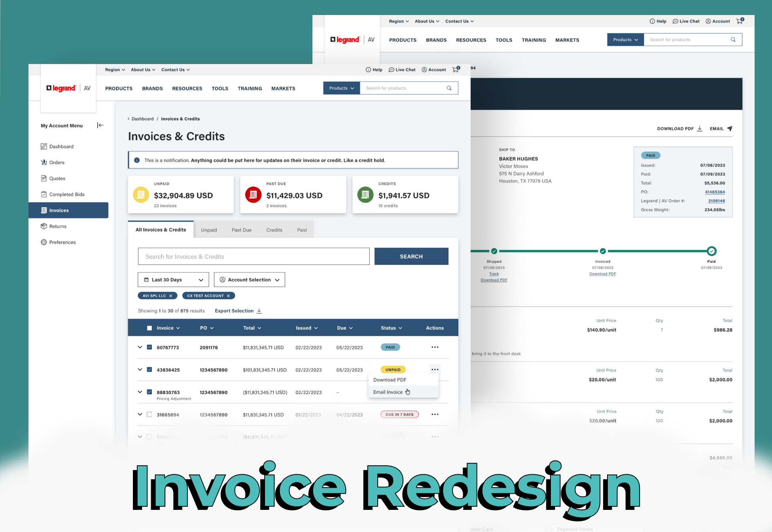Click Download PDF link under Invoiced

[603, 274]
